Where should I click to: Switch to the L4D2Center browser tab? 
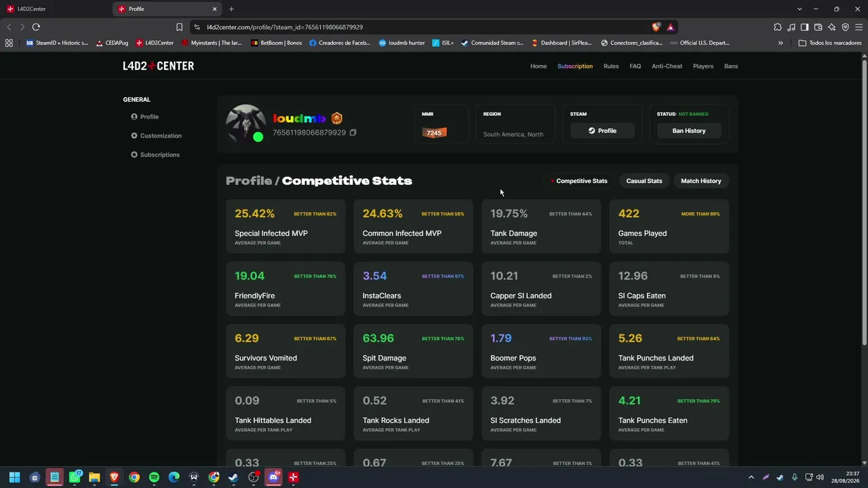click(56, 9)
